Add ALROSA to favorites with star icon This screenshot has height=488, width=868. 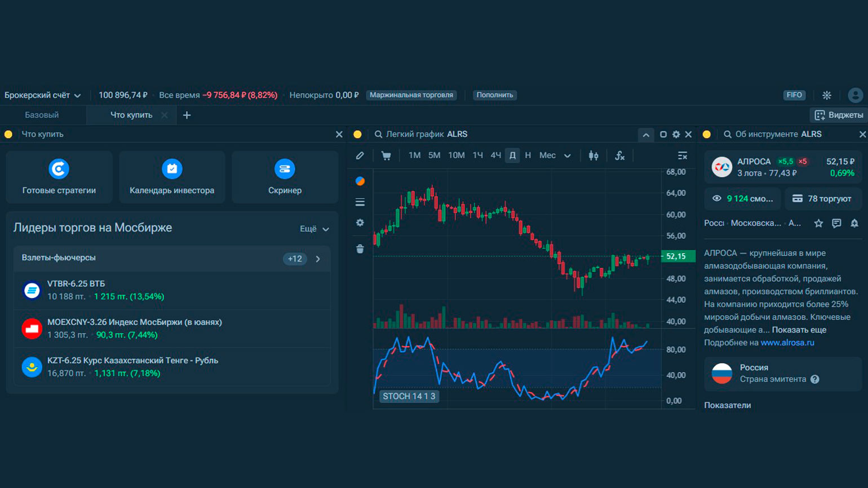click(818, 223)
